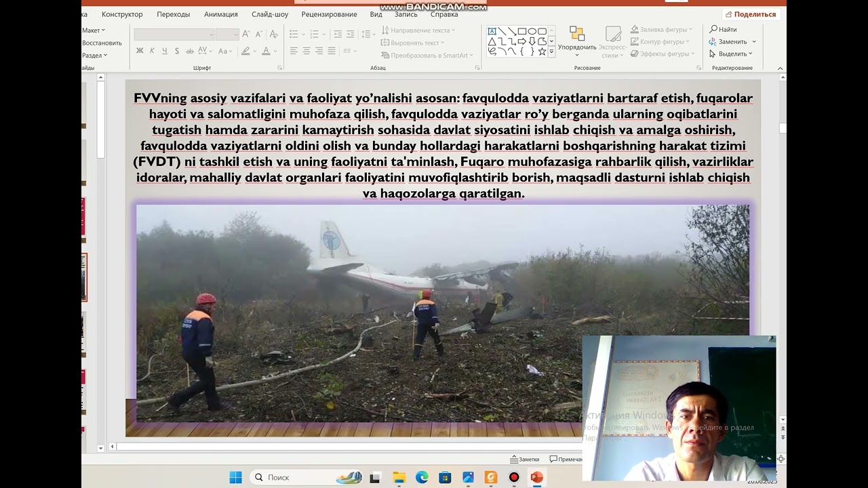868x488 pixels.
Task: Open Вид tab
Action: click(x=376, y=14)
